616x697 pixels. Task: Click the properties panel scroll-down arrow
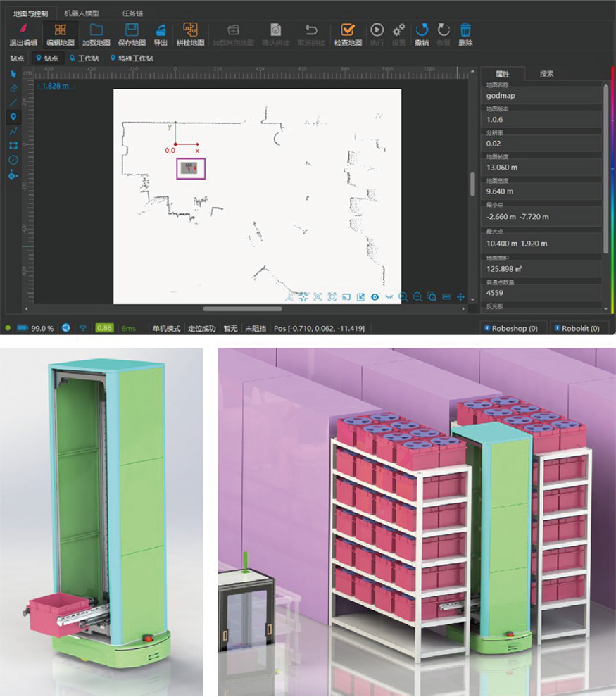pyautogui.click(x=605, y=308)
